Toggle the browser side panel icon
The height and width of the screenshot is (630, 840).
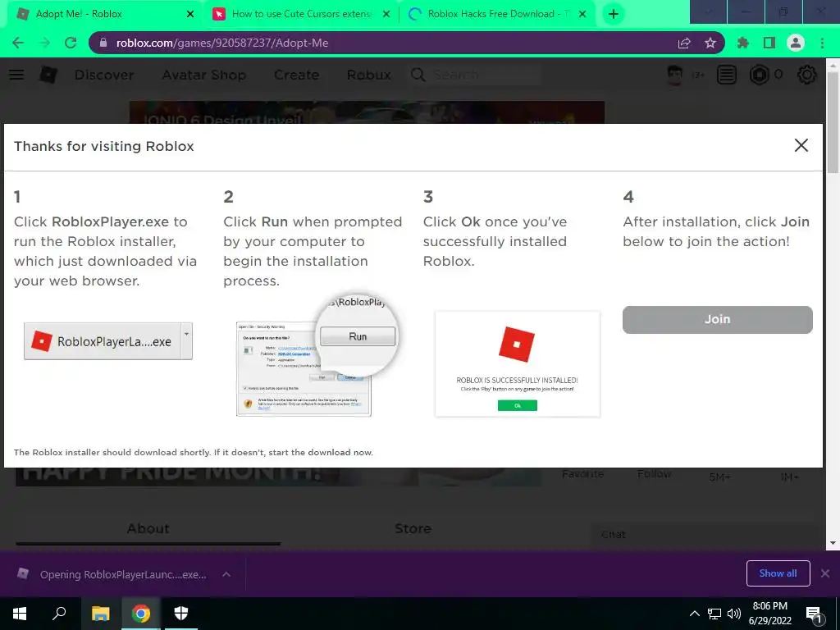(769, 43)
